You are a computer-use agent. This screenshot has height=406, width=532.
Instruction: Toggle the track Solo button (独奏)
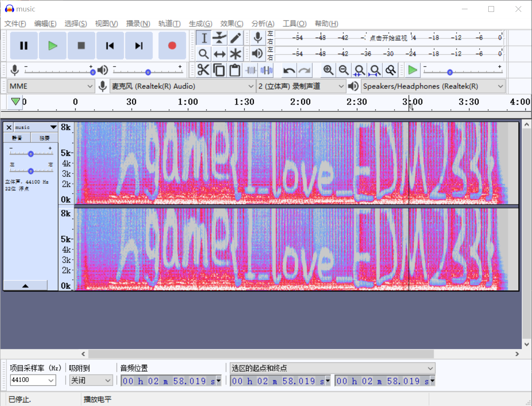click(44, 138)
